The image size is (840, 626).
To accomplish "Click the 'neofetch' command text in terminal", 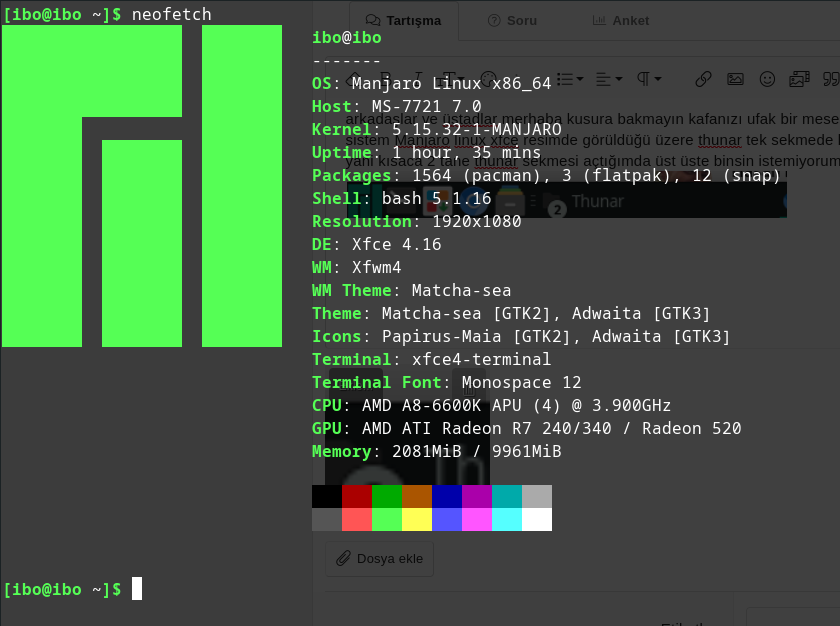I will point(171,14).
